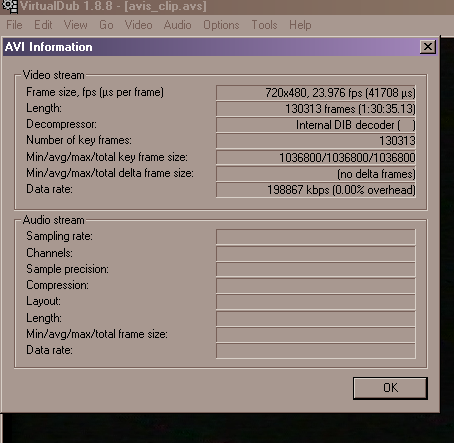Click the 130313 frames length value
The width and height of the screenshot is (454, 443).
[x=316, y=109]
